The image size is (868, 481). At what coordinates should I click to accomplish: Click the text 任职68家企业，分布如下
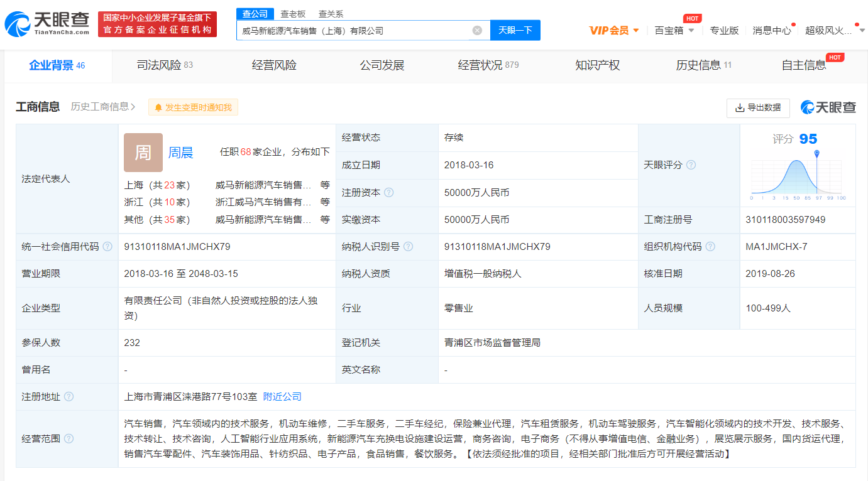point(275,152)
